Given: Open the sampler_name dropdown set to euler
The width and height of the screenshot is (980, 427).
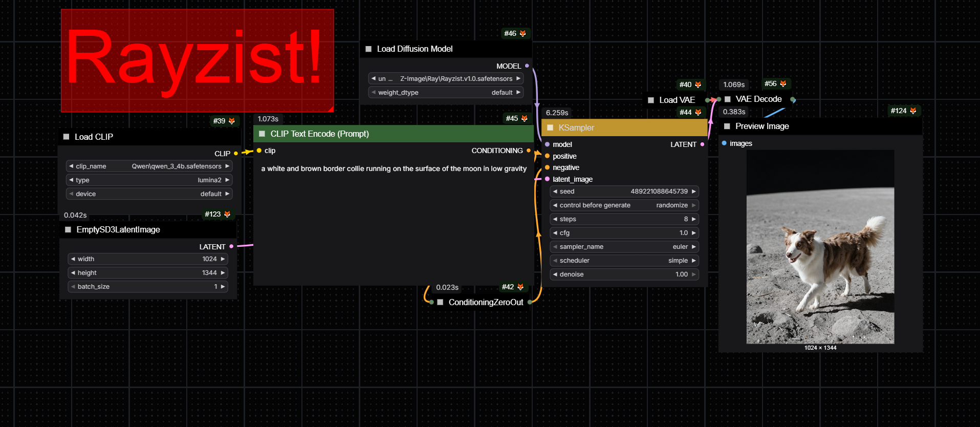Looking at the screenshot, I should coord(624,247).
